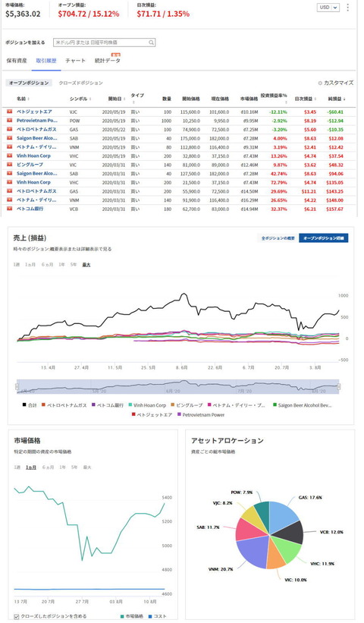Screen dimensions: 364x623
Task: Click the flag in the SAB row with net profit $94.06
Action: pos(10,174)
